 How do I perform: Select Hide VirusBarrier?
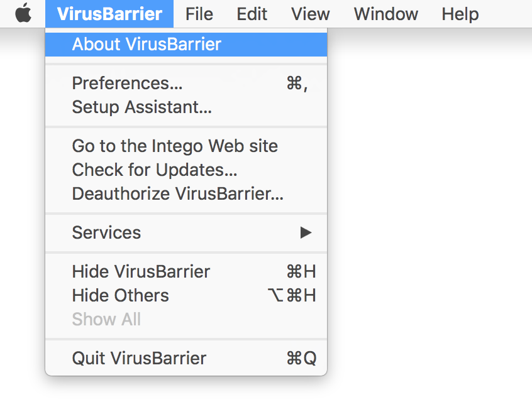tap(186, 271)
